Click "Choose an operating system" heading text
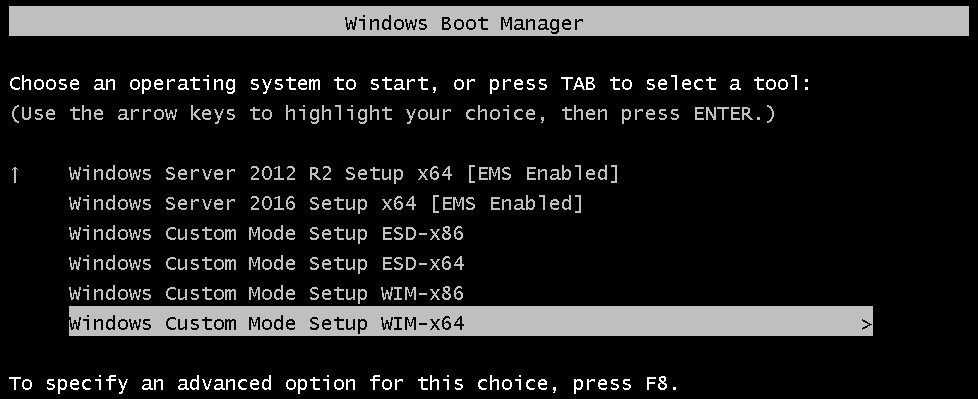Viewport: 978px width, 399px height. 165,84
